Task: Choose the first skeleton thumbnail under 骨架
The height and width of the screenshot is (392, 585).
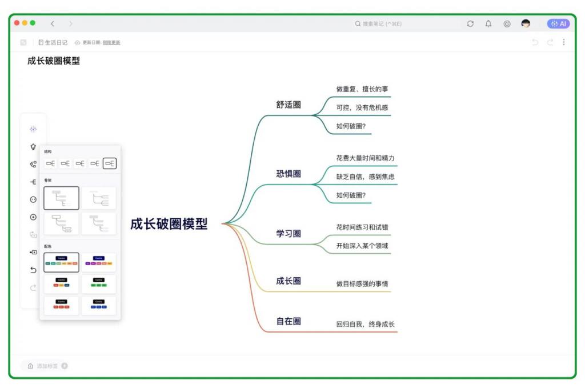Action: tap(61, 198)
